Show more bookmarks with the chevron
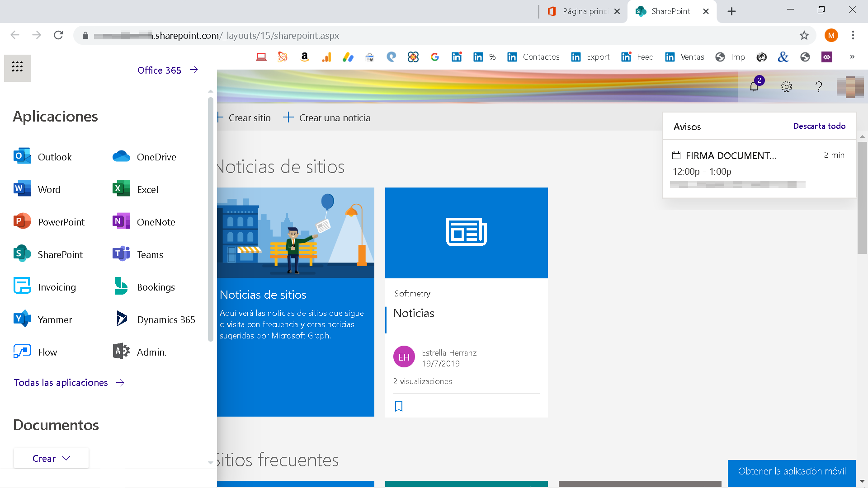The image size is (868, 488). [x=852, y=57]
